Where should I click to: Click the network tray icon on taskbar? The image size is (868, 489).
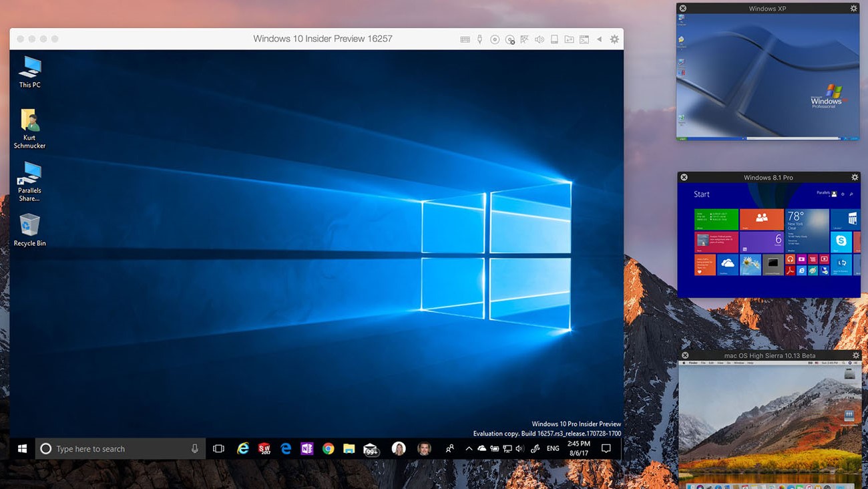507,449
